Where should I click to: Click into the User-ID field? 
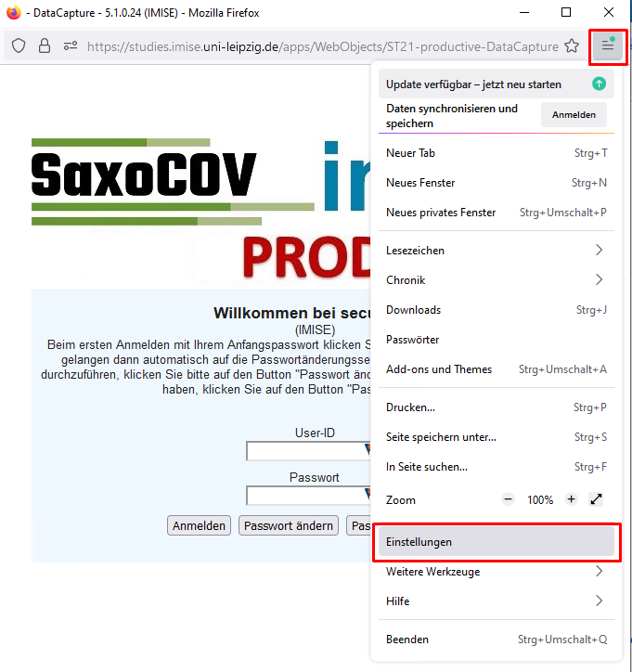pos(308,451)
